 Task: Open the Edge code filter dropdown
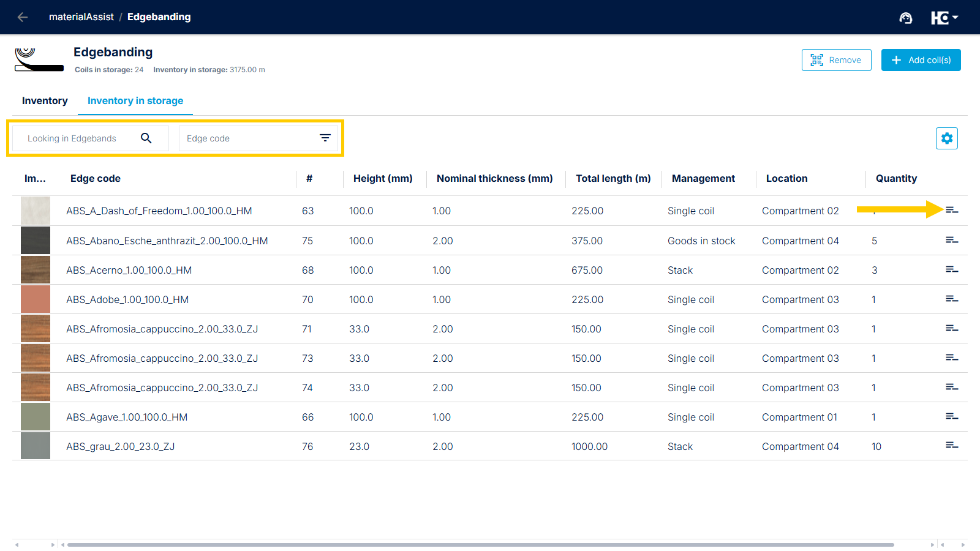[x=325, y=138]
